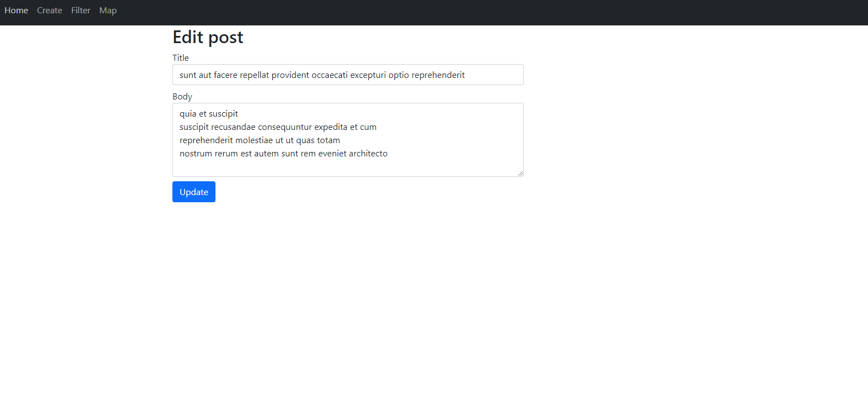Select the Filter menu item

80,10
